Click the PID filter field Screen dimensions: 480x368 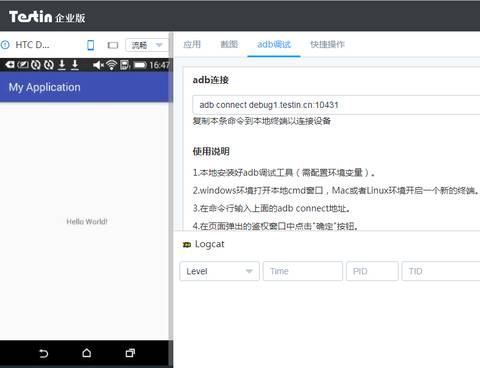point(372,271)
